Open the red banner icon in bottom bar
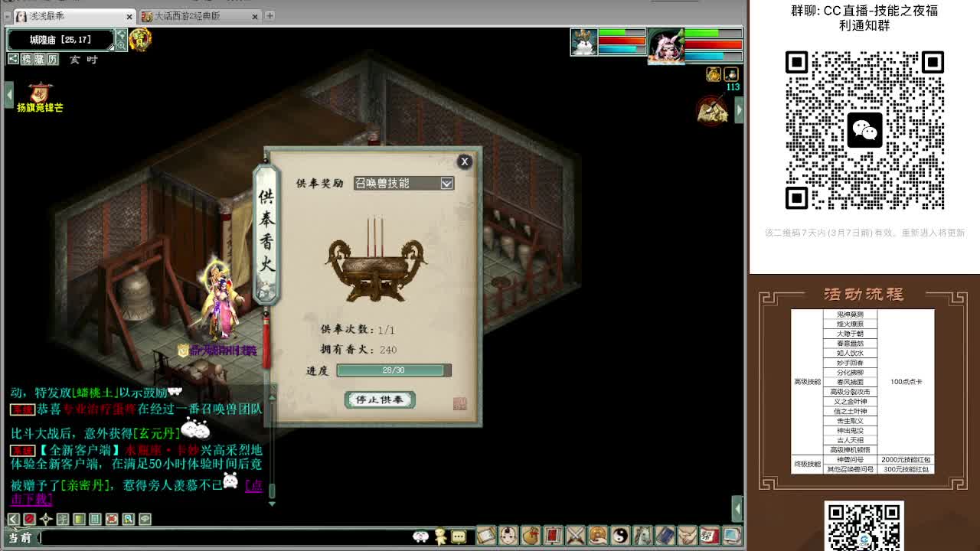Image resolution: width=980 pixels, height=551 pixels. (552, 536)
